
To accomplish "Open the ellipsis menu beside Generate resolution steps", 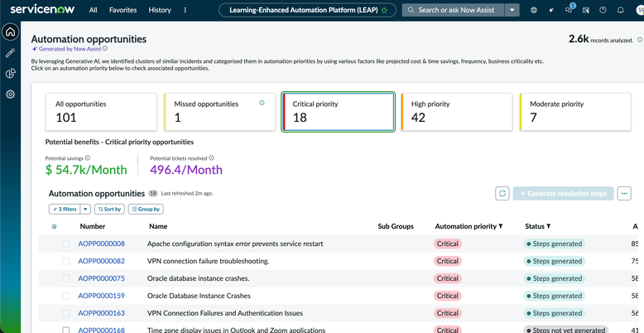I will click(x=624, y=193).
